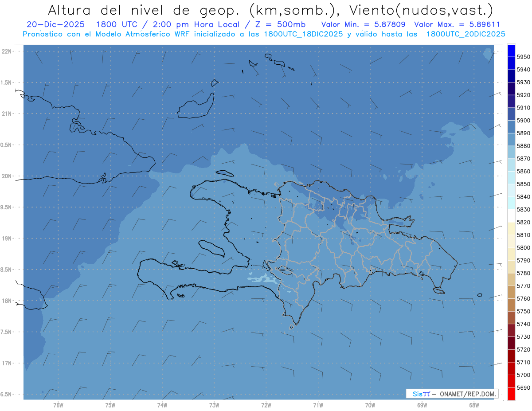
Task: Click the "75W" longitude label
Action: [110, 405]
